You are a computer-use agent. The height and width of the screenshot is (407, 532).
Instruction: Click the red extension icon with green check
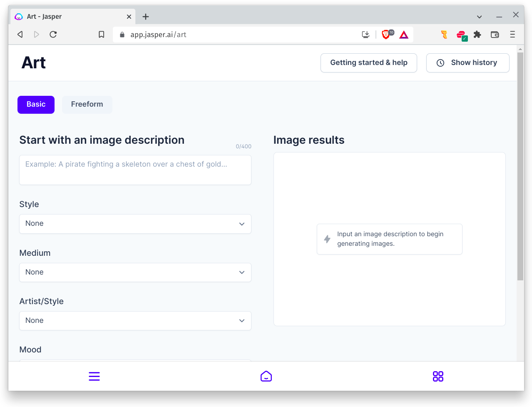[461, 35]
